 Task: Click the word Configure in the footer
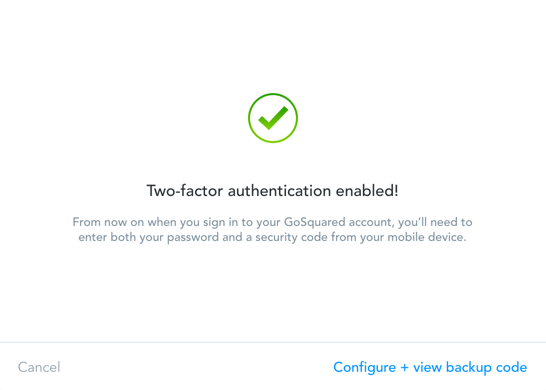365,367
